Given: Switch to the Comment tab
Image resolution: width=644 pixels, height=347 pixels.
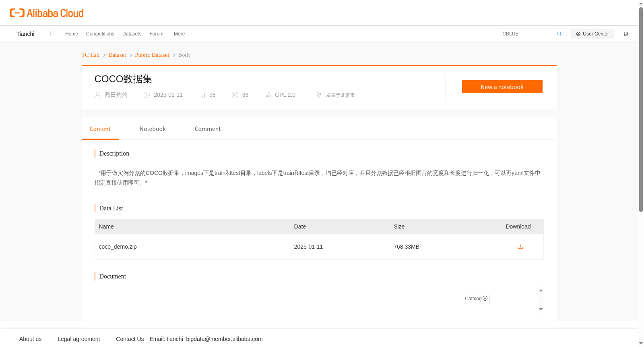Looking at the screenshot, I should (208, 129).
